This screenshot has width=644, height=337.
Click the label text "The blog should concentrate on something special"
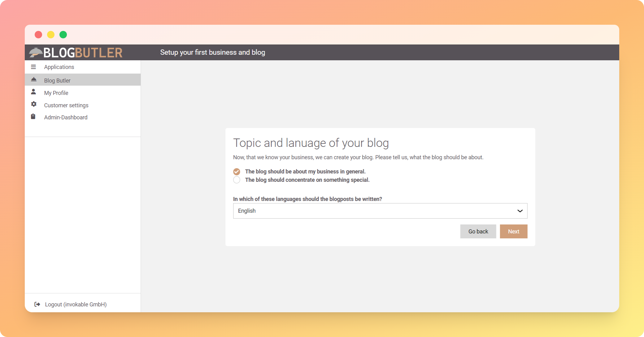(307, 180)
